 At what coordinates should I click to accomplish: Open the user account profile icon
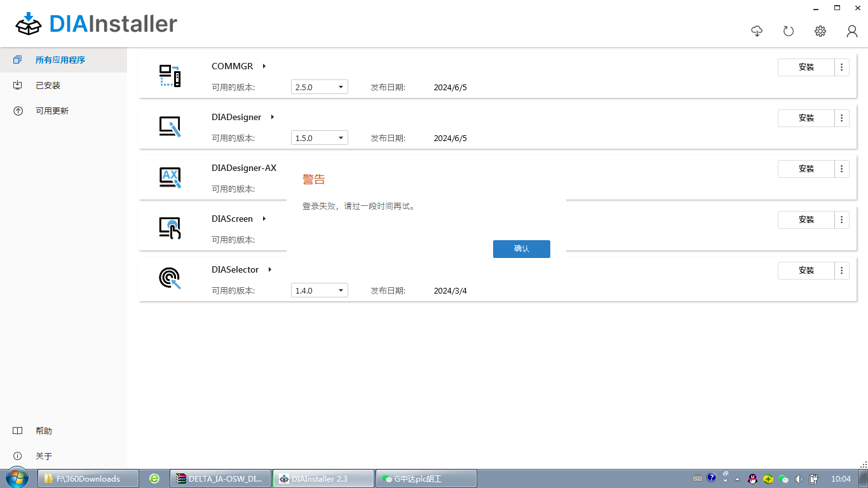click(x=852, y=31)
